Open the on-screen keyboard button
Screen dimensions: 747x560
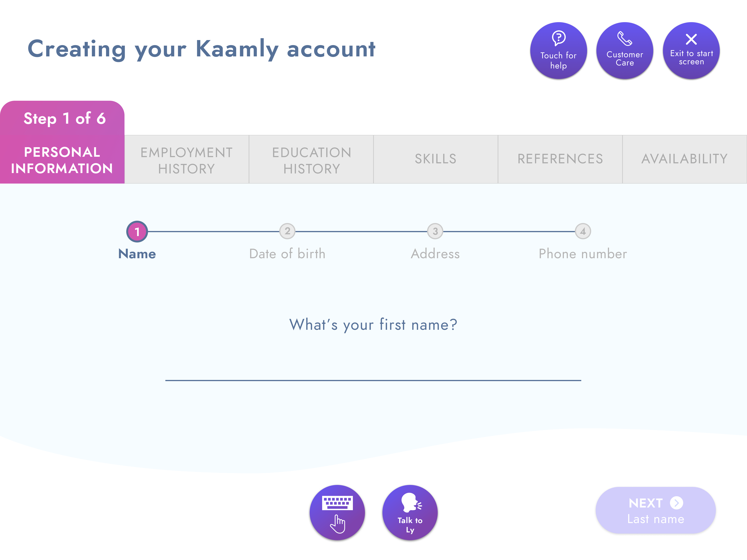click(x=337, y=512)
